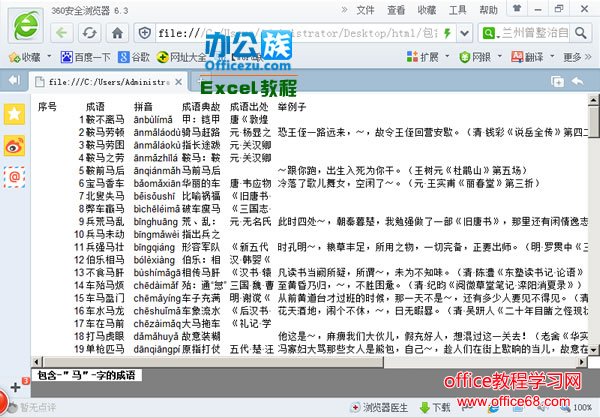Click the 举例子 column header
This screenshot has width=600, height=418.
(292, 107)
